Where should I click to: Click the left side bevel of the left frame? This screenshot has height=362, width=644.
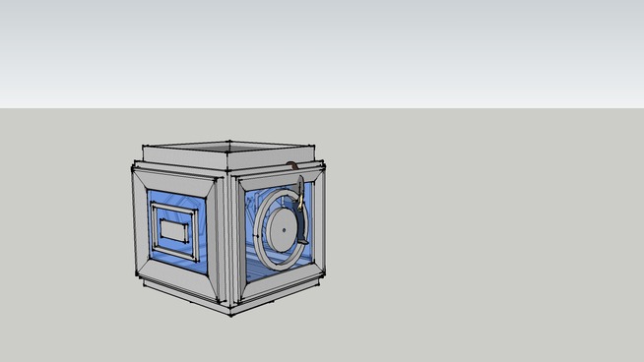pos(141,223)
